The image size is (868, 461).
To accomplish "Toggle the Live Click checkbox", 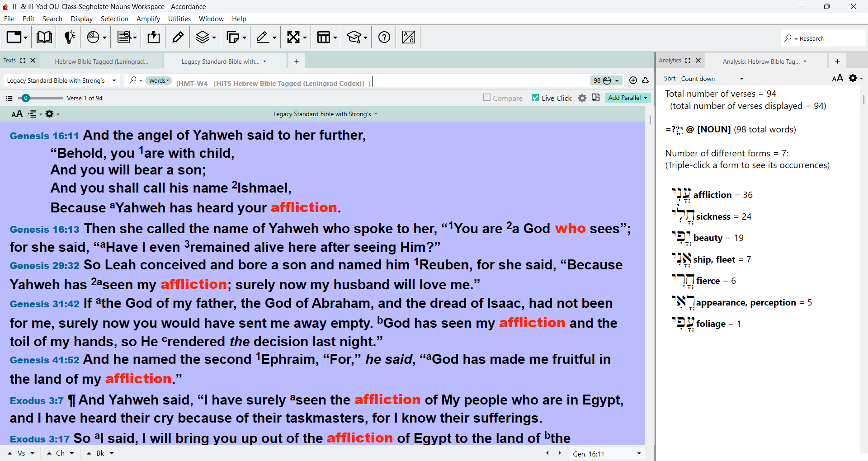I will tap(536, 98).
